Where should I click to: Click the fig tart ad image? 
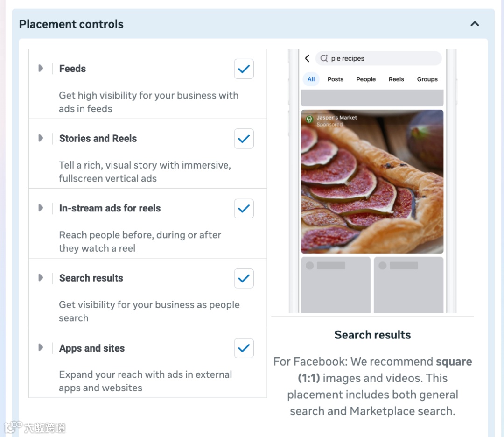click(x=372, y=187)
